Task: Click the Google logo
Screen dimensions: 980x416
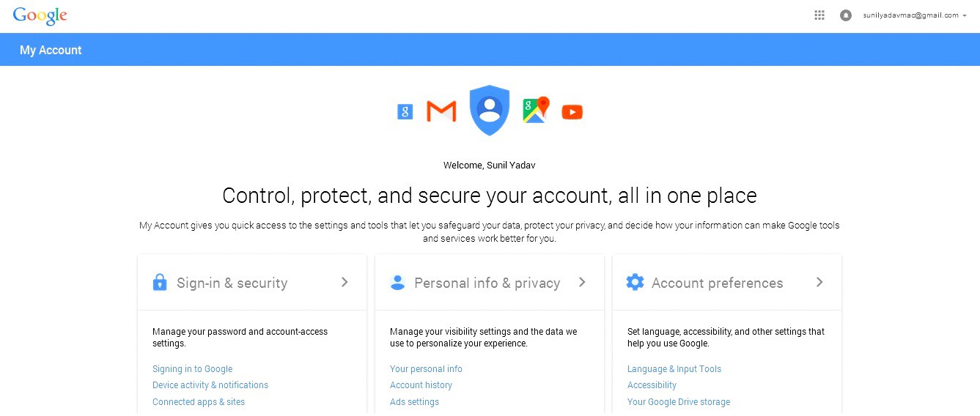Action: [x=40, y=15]
